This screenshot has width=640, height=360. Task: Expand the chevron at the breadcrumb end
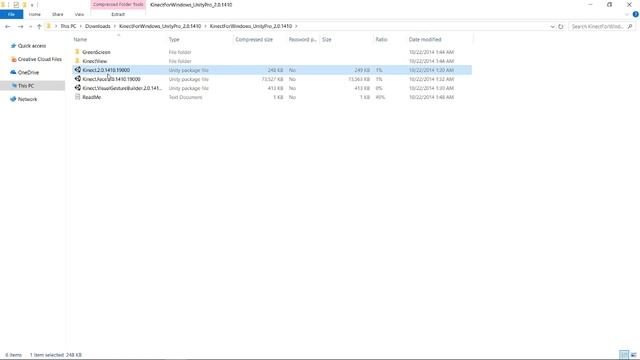point(296,26)
